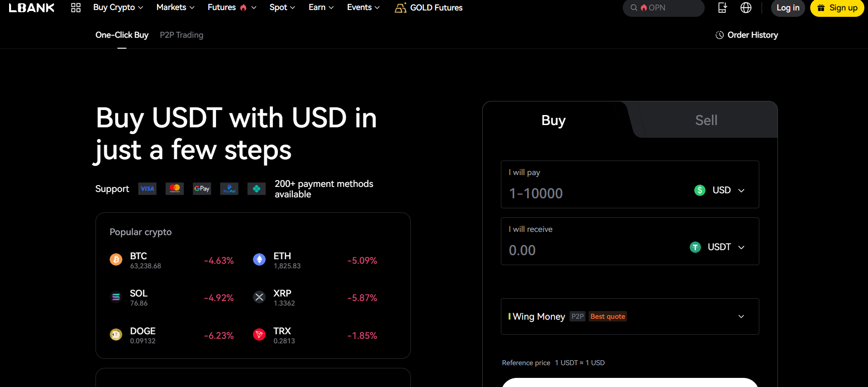Click the Log in button
This screenshot has height=387, width=868.
pos(787,8)
